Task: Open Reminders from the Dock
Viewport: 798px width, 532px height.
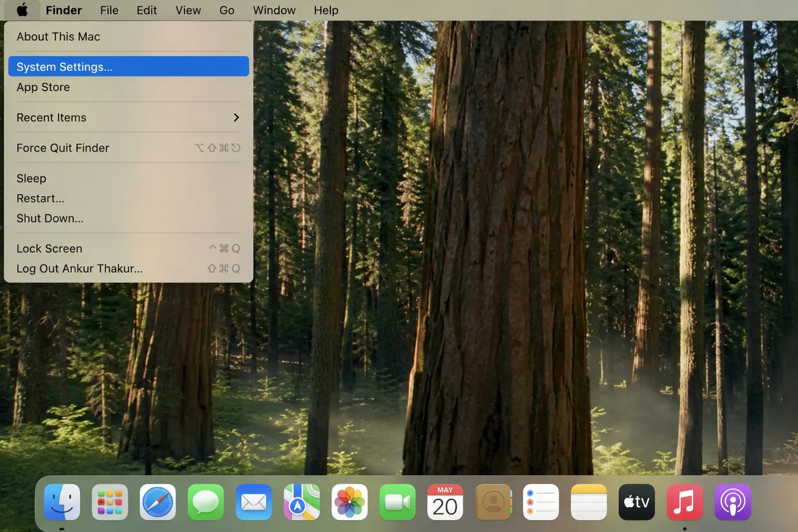Action: point(541,502)
